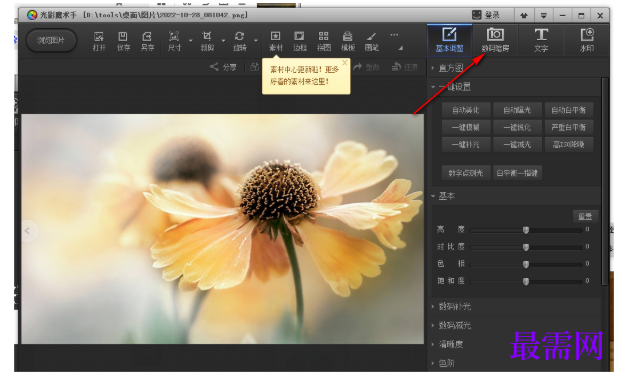The width and height of the screenshot is (622, 377).
Task: Click the 对比度 contrast slider handle
Action: pyautogui.click(x=526, y=247)
